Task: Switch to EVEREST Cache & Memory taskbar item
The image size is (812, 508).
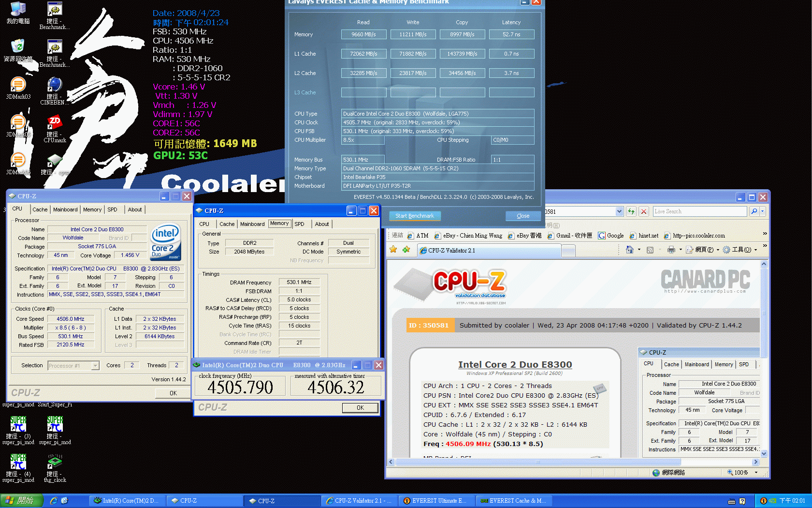Action: pos(513,501)
